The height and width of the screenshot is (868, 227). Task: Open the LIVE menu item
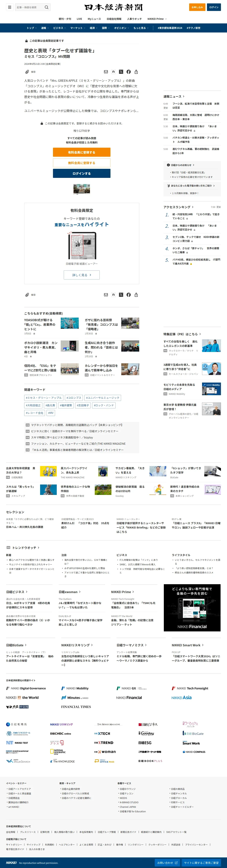coord(79,19)
